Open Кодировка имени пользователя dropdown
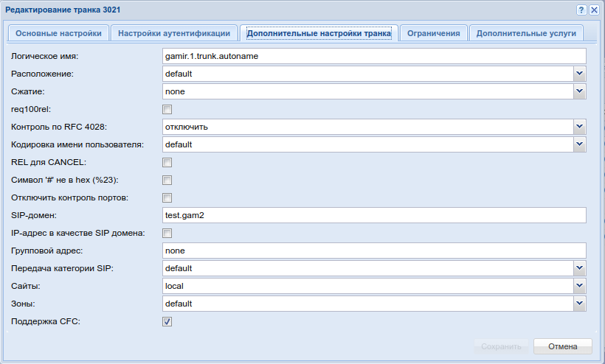Screen dimensions: 605x364 tap(579, 144)
